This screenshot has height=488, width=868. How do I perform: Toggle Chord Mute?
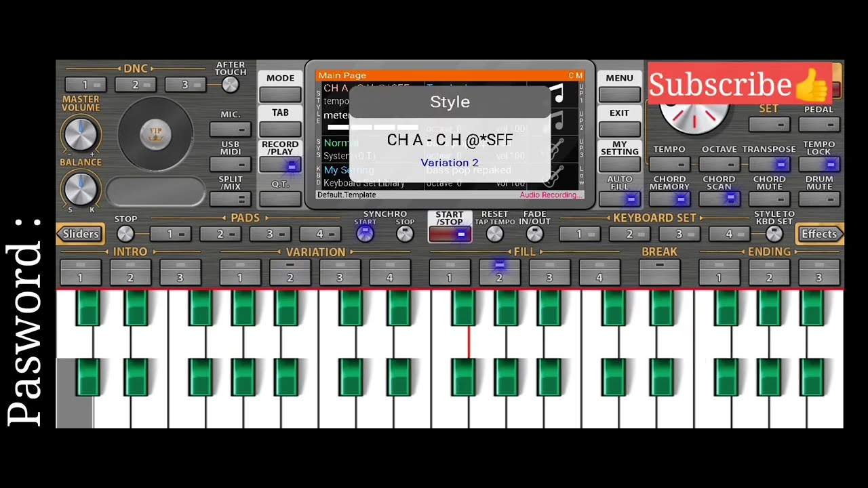pyautogui.click(x=769, y=199)
